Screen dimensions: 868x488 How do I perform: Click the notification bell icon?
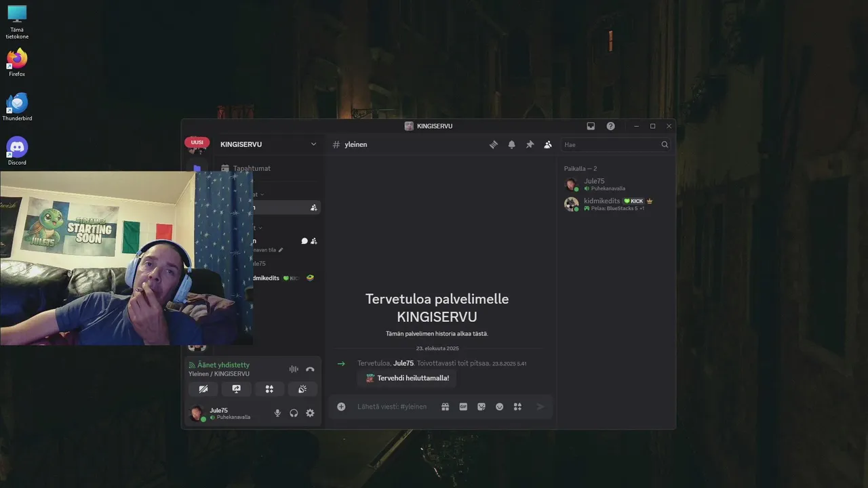(512, 144)
